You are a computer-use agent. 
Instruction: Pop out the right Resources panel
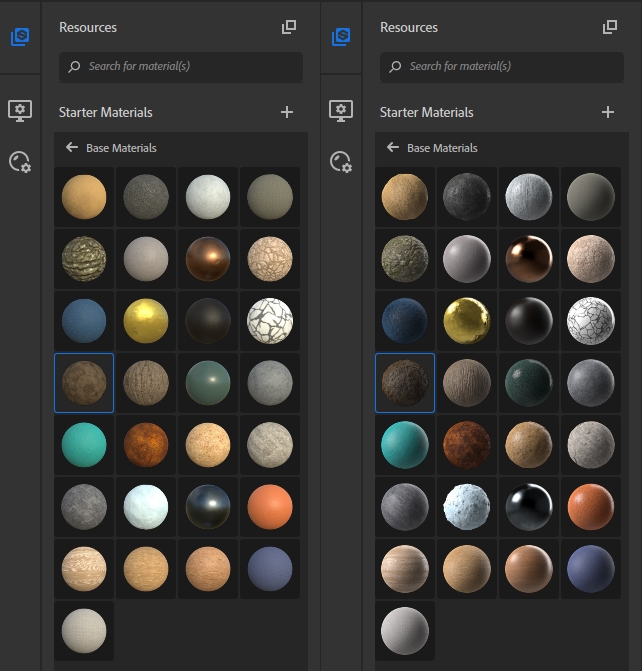click(x=610, y=28)
